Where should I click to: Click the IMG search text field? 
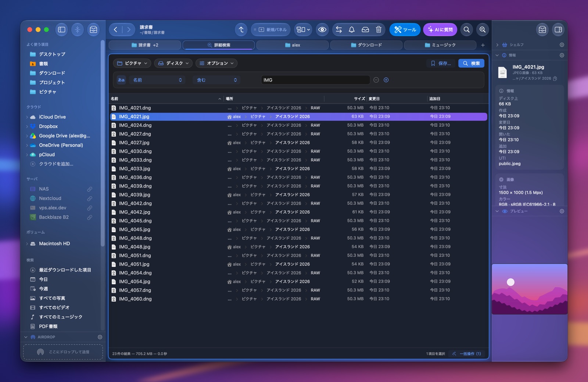pos(315,80)
